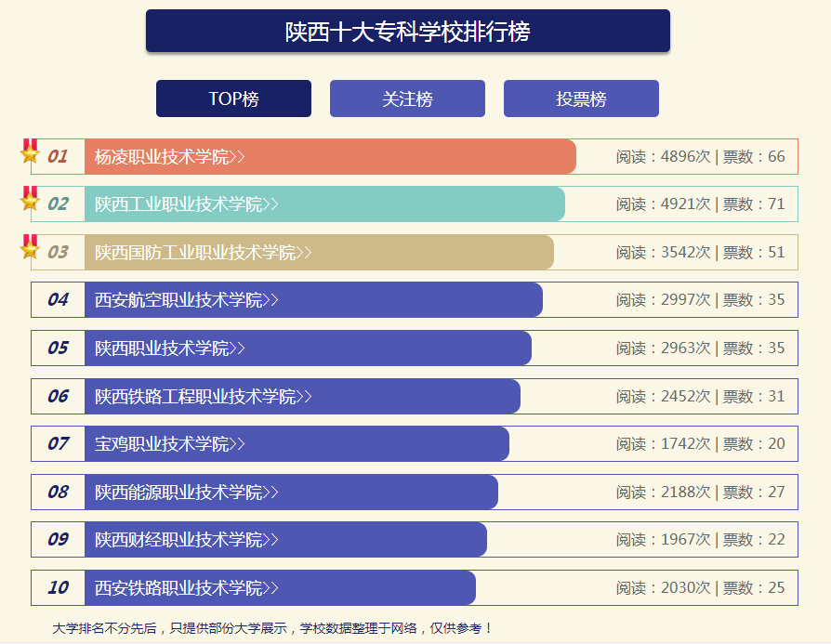Click the gold medal icon for rank 01
This screenshot has height=644, width=831.
point(30,152)
